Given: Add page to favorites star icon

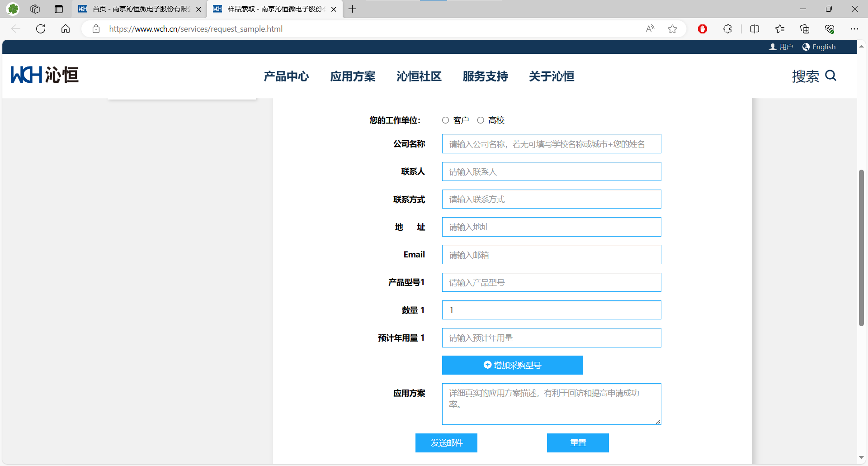Looking at the screenshot, I should click(672, 29).
